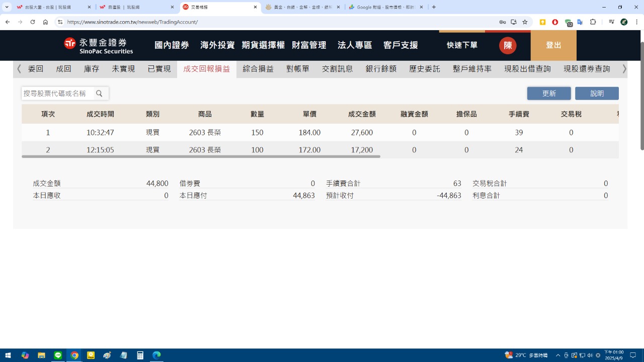Click the table's horizontal scrollbar
Screen dimensions: 644x362
201,156
